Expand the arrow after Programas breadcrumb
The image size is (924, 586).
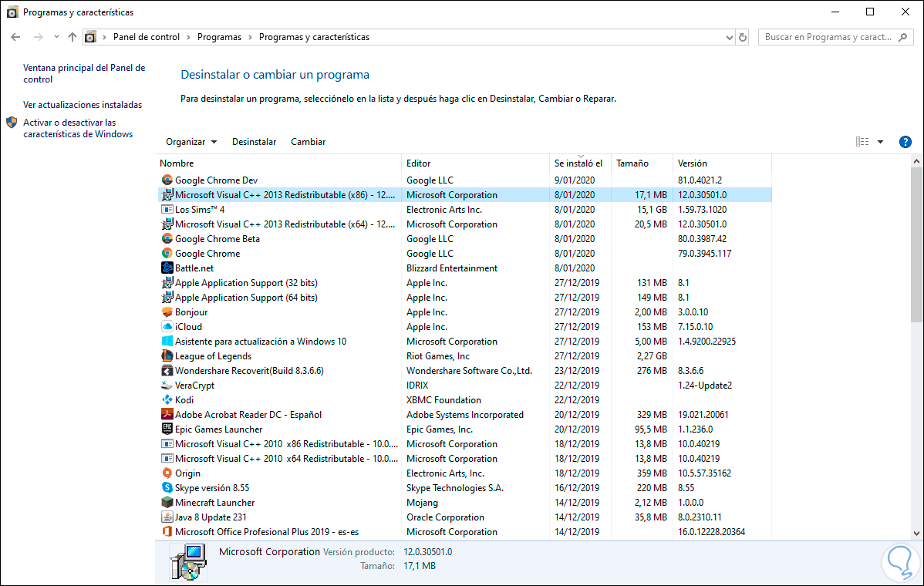coord(250,37)
